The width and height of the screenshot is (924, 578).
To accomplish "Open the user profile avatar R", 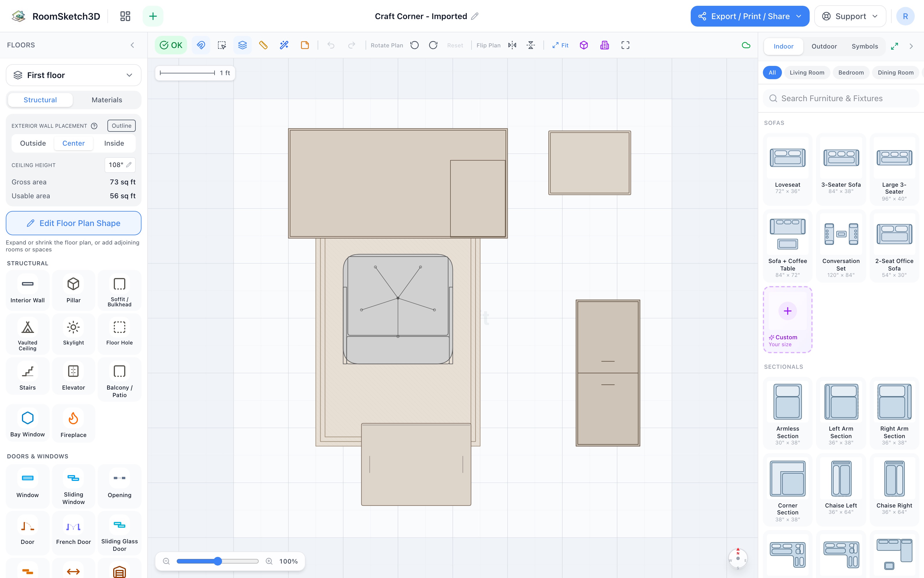I will pos(905,16).
